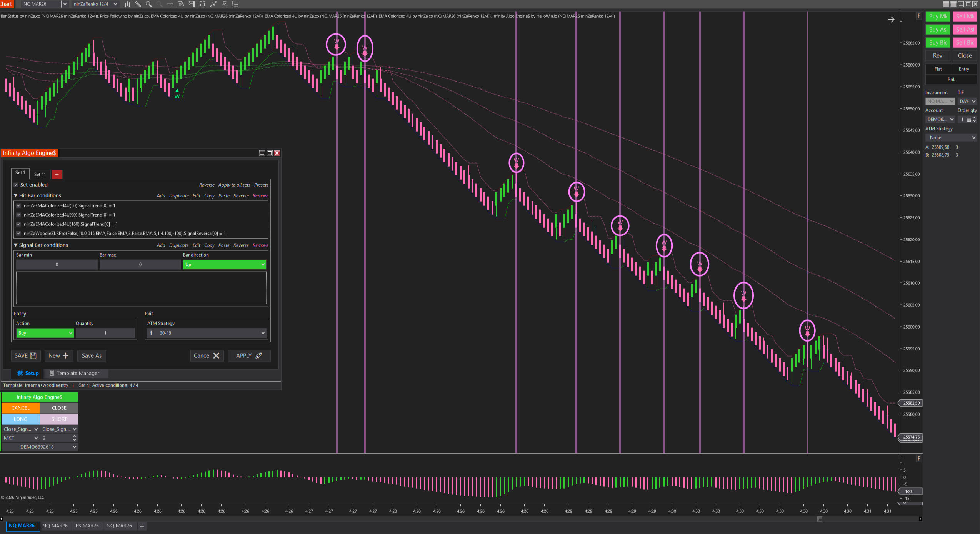Click the crosshair cursor plus icon

170,4
